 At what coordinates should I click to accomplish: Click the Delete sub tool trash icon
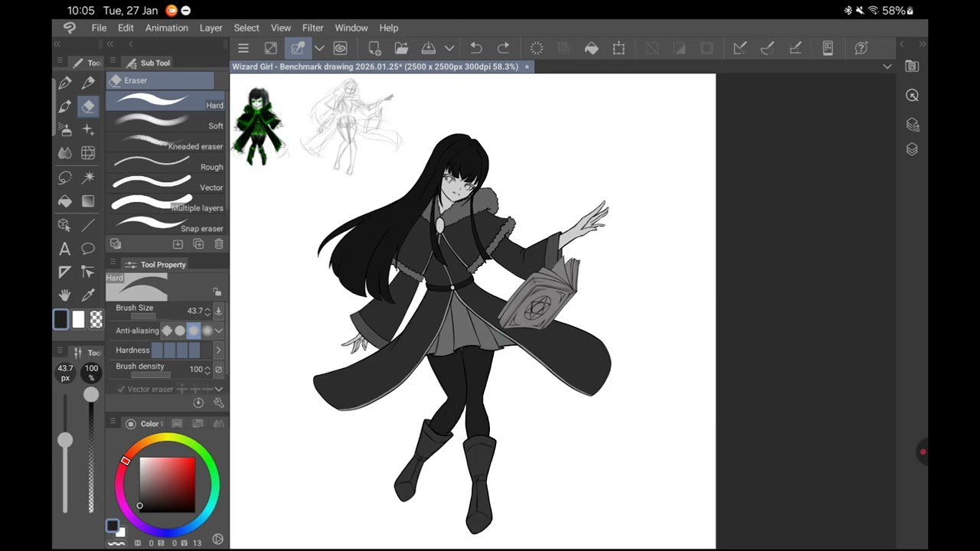(x=219, y=244)
